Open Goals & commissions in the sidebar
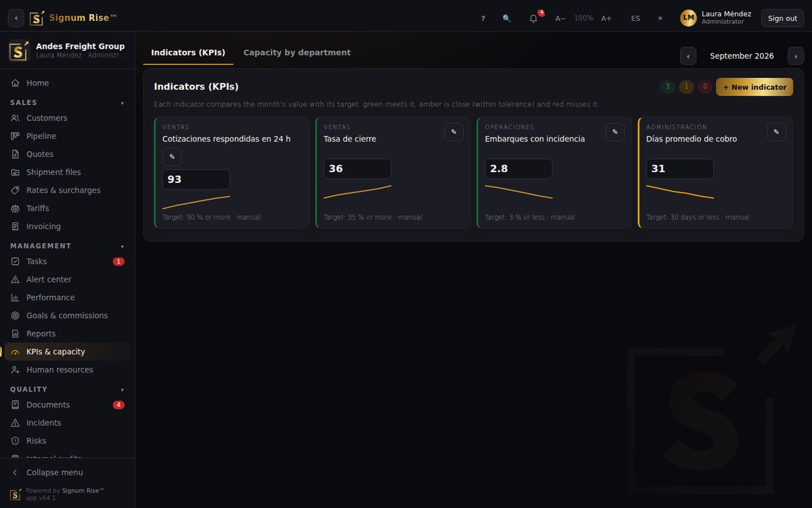Image resolution: width=812 pixels, height=508 pixels. click(x=68, y=316)
